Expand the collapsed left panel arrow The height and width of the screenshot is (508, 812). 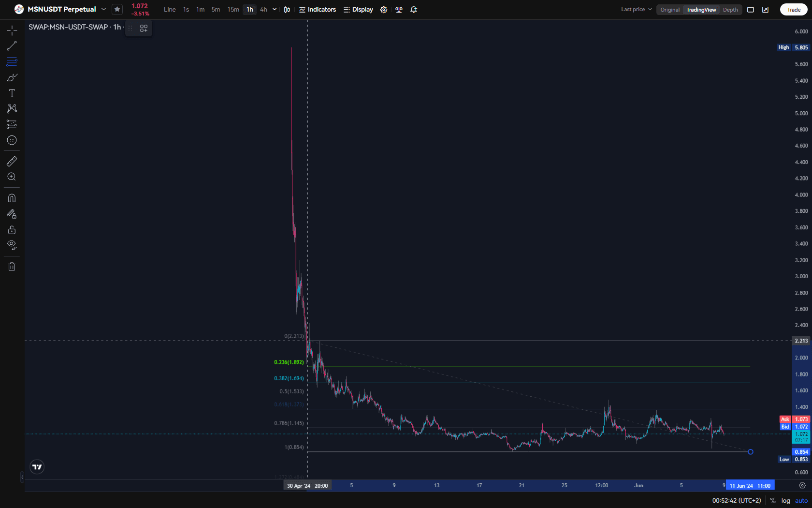[22, 477]
